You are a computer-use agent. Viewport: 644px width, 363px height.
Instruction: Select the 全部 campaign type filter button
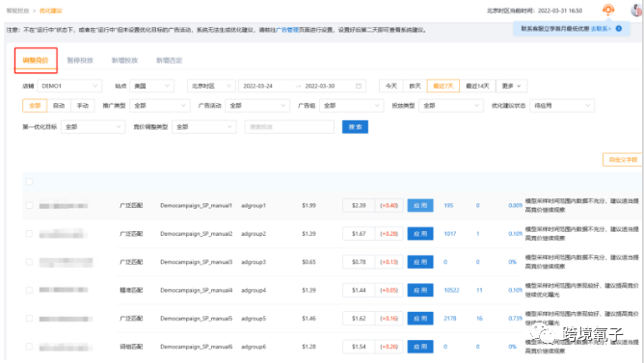click(35, 106)
